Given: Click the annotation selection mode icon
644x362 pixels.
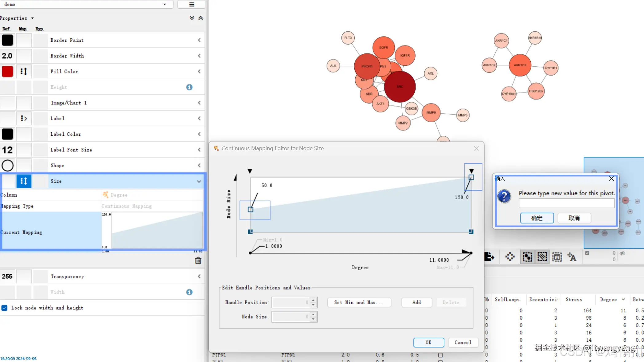Looking at the screenshot, I should click(x=557, y=257).
